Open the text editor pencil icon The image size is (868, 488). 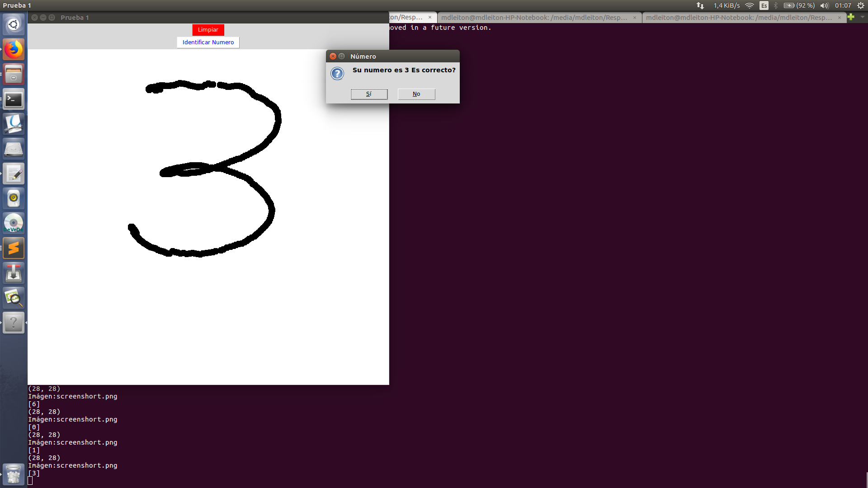pos(14,174)
